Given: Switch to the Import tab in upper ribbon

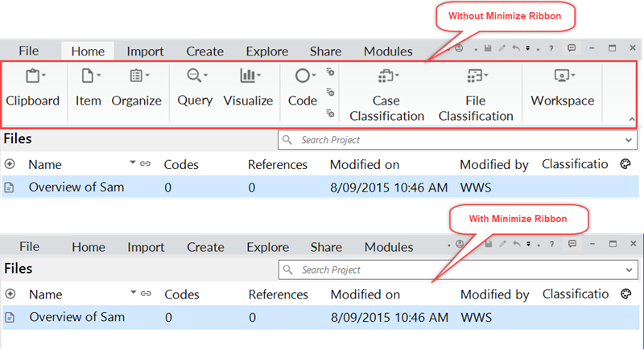Looking at the screenshot, I should (x=145, y=51).
